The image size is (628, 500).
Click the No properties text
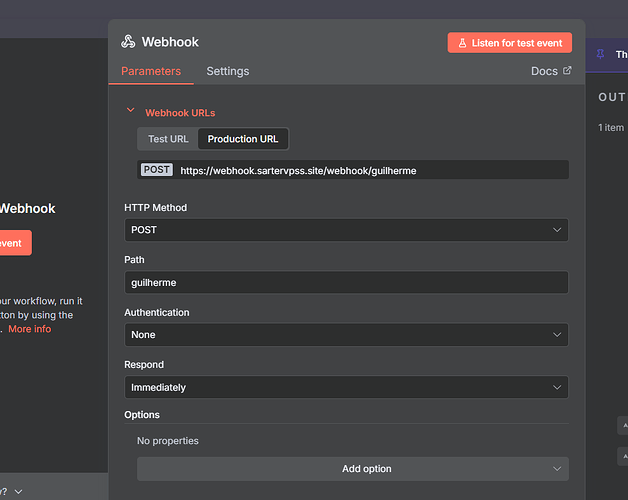click(x=168, y=441)
